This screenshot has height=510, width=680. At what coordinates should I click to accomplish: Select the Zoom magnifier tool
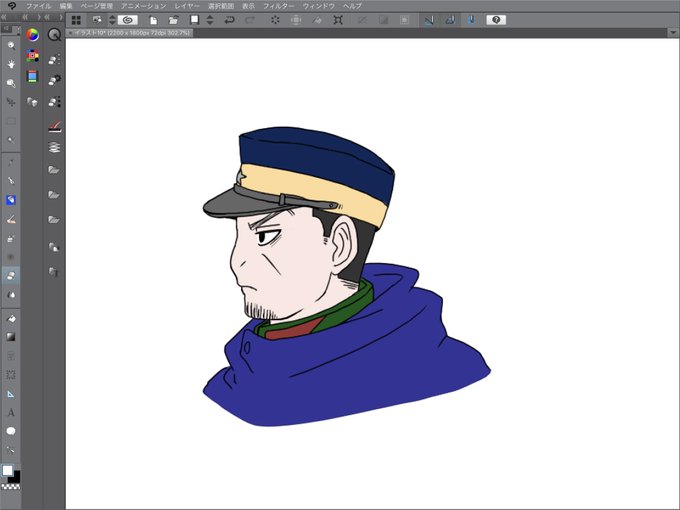point(11,45)
